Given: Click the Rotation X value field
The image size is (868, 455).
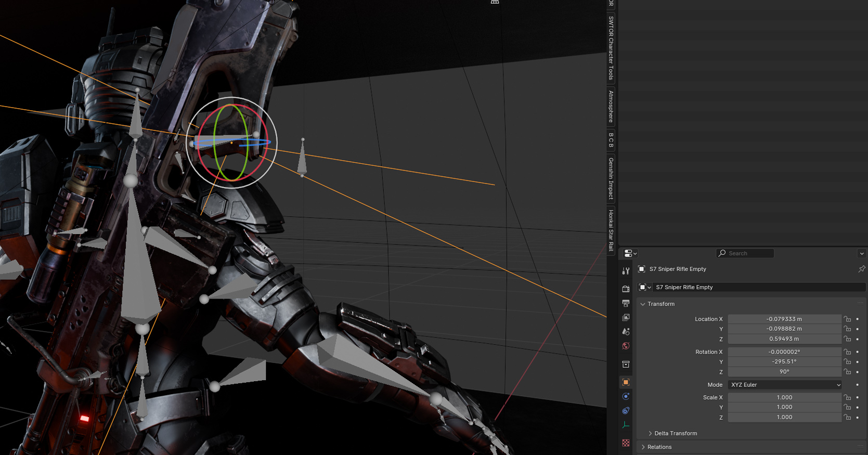Looking at the screenshot, I should pos(784,352).
